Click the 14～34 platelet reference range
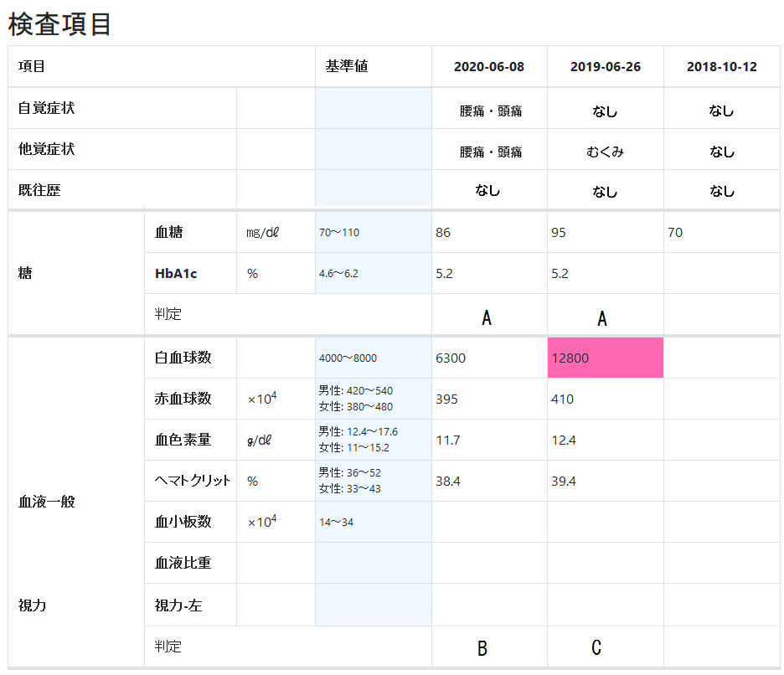Viewport: 784px width, 675px height. [336, 523]
